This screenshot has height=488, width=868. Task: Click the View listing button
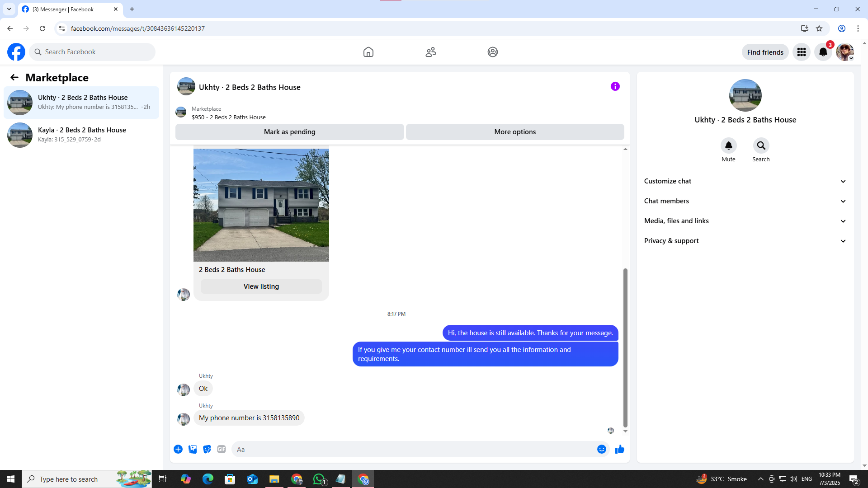click(x=261, y=286)
